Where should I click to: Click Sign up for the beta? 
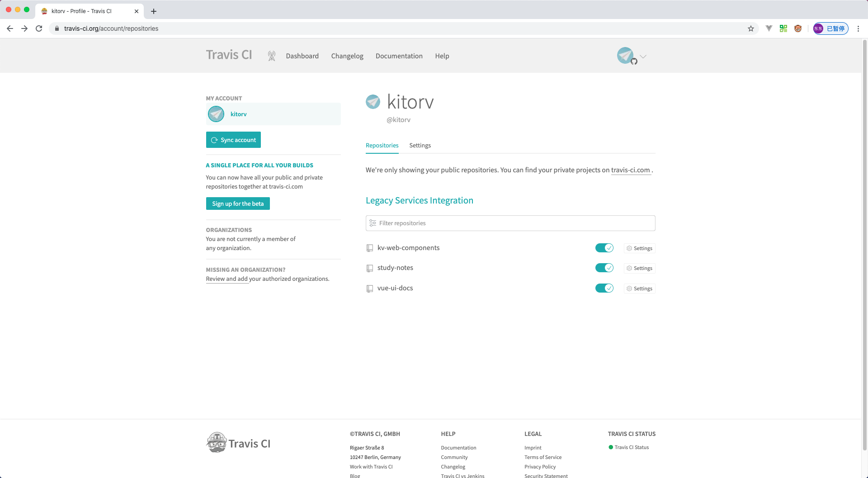238,204
